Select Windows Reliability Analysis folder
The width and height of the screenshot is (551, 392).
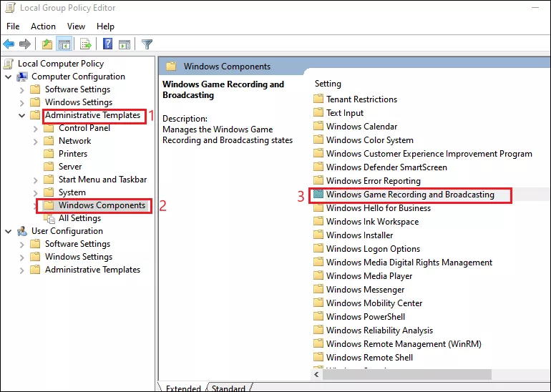click(379, 330)
